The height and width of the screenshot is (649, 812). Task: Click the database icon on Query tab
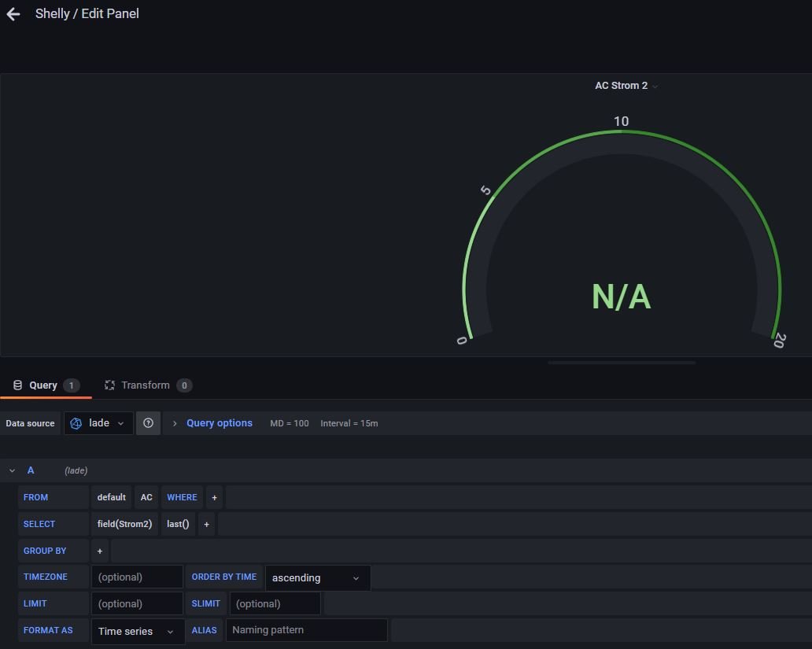coord(18,385)
